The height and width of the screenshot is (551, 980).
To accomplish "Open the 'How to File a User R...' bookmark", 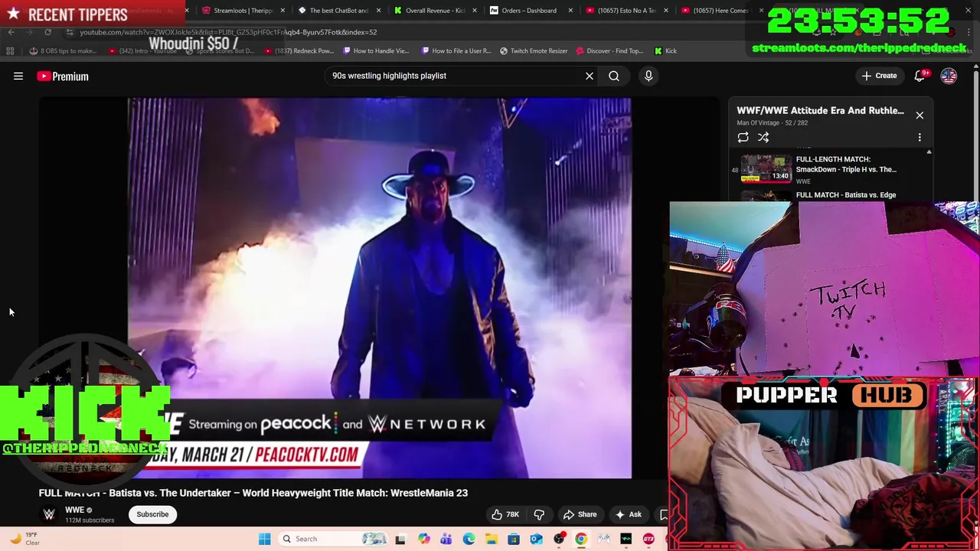I will point(456,51).
